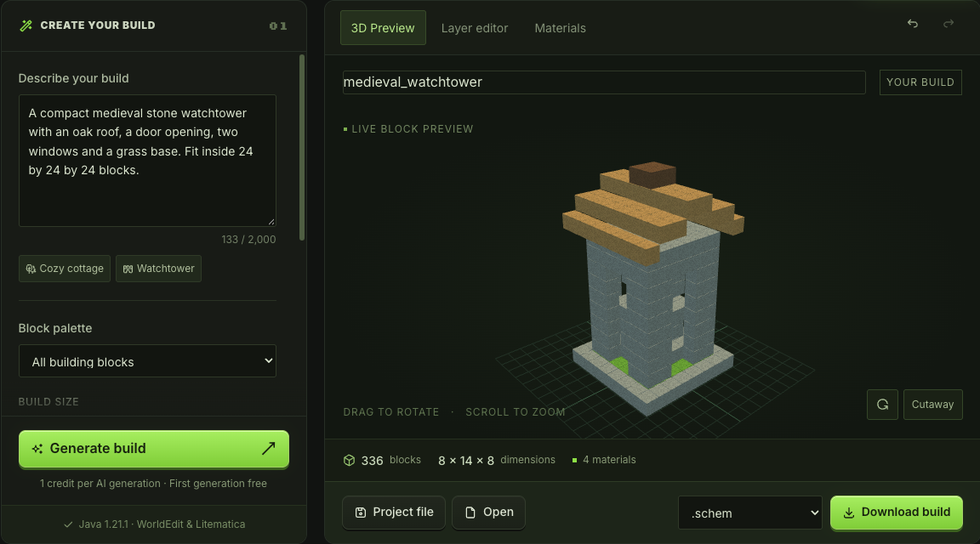Open the Materials tab
Image resolution: width=980 pixels, height=544 pixels.
[x=560, y=28]
